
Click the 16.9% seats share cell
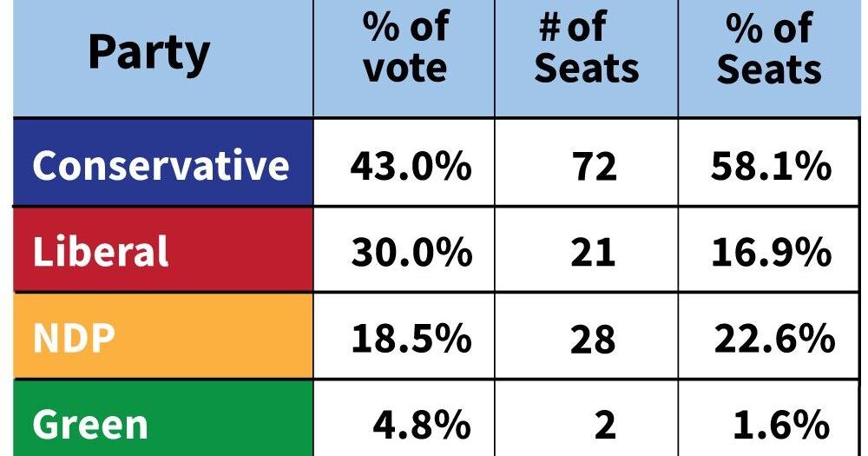(x=769, y=250)
